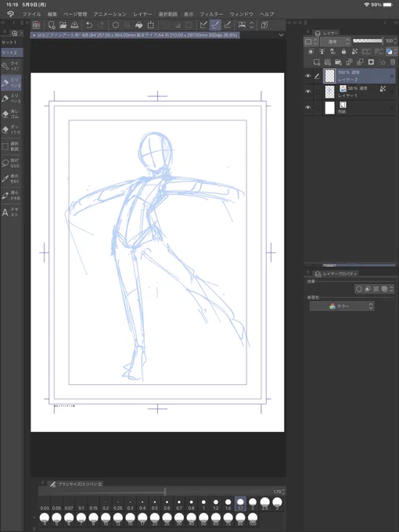This screenshot has height=532, width=399.
Task: Select the eyedropper tool
Action: 11,179
